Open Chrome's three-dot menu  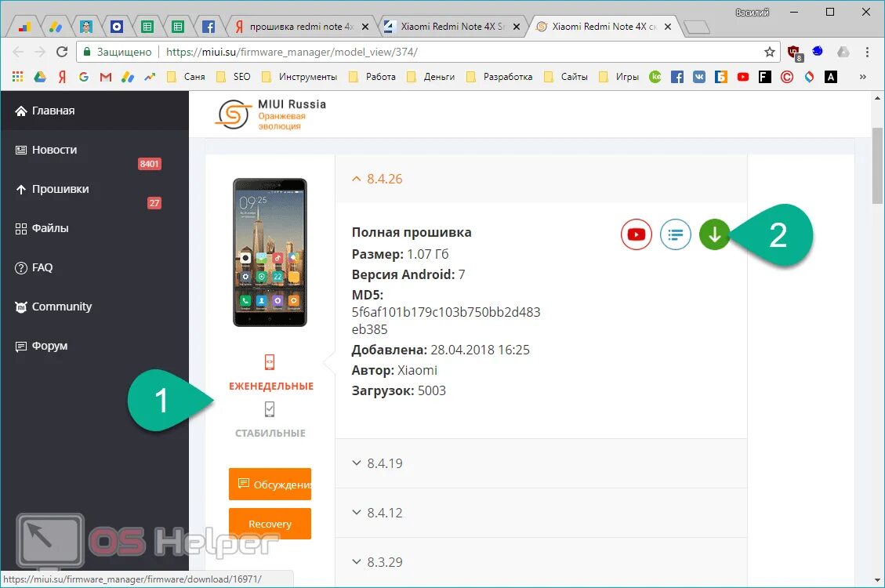pyautogui.click(x=867, y=52)
